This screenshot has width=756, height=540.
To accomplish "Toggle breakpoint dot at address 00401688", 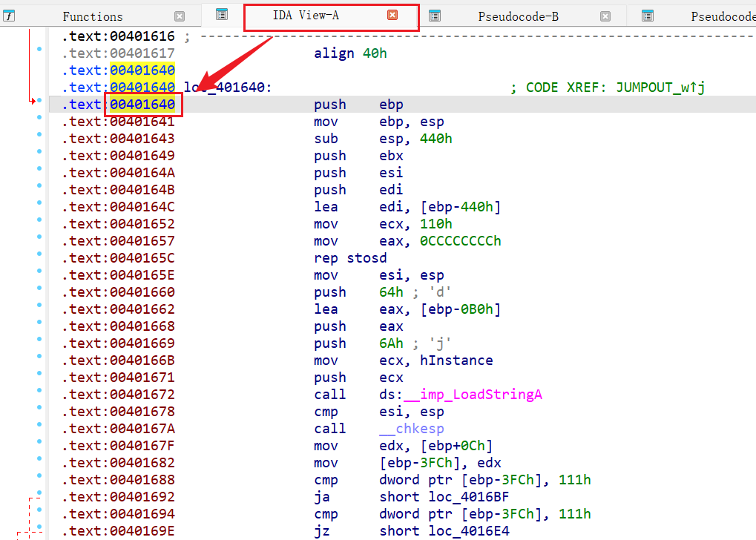I will click(x=39, y=475).
